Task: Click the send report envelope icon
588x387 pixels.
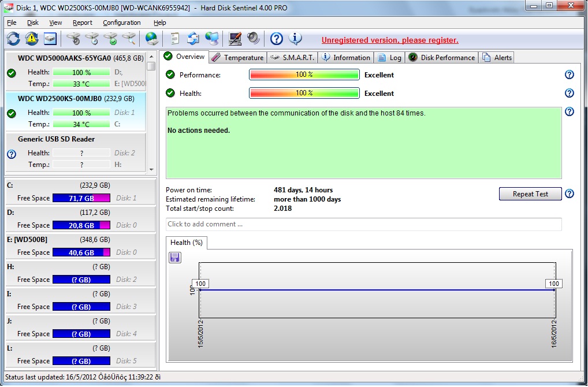Action: pyautogui.click(x=193, y=38)
